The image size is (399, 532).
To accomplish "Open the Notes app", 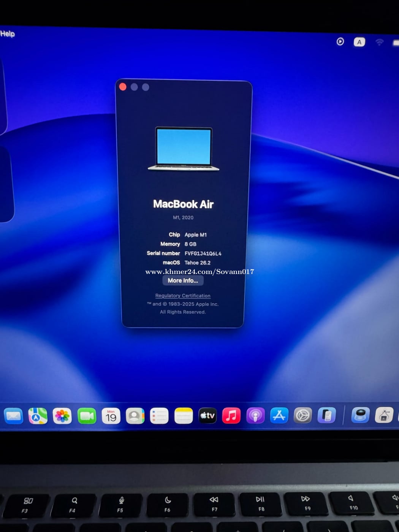I will [x=184, y=416].
